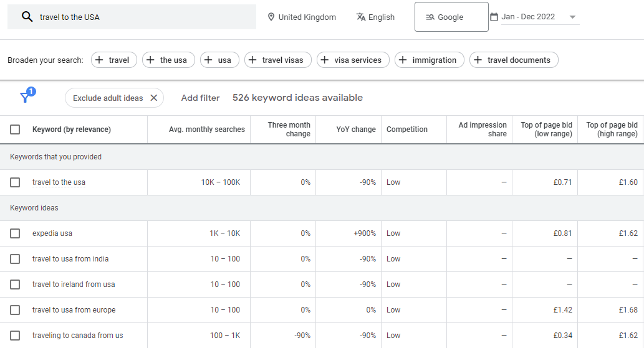Add the 'travel documents' broaden chip
Screen dimensions: 644x348
point(513,60)
